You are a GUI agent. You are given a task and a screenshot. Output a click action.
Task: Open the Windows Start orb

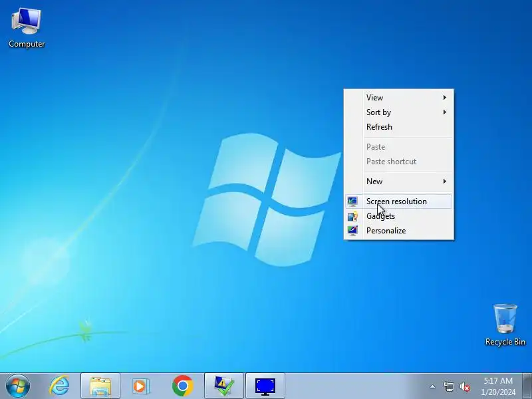pos(18,386)
